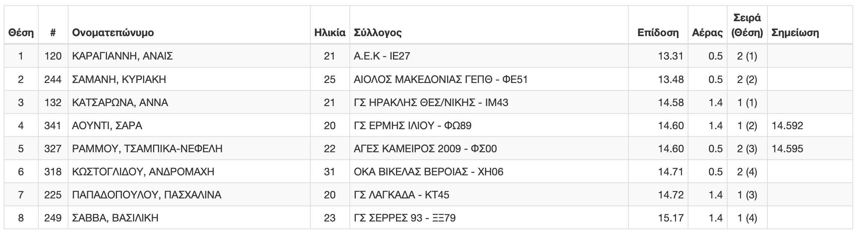
Task: Click bib number 318 cell
Action: pyautogui.click(x=53, y=172)
